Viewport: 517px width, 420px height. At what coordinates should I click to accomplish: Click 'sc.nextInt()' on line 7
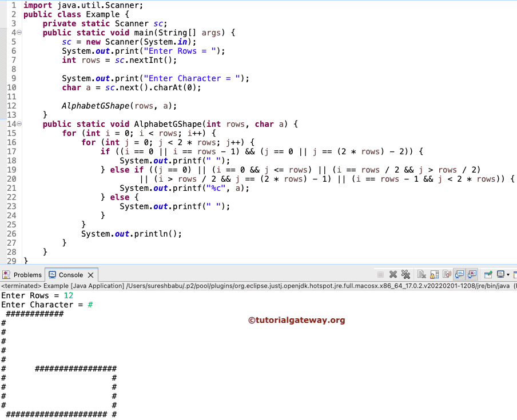click(x=144, y=60)
